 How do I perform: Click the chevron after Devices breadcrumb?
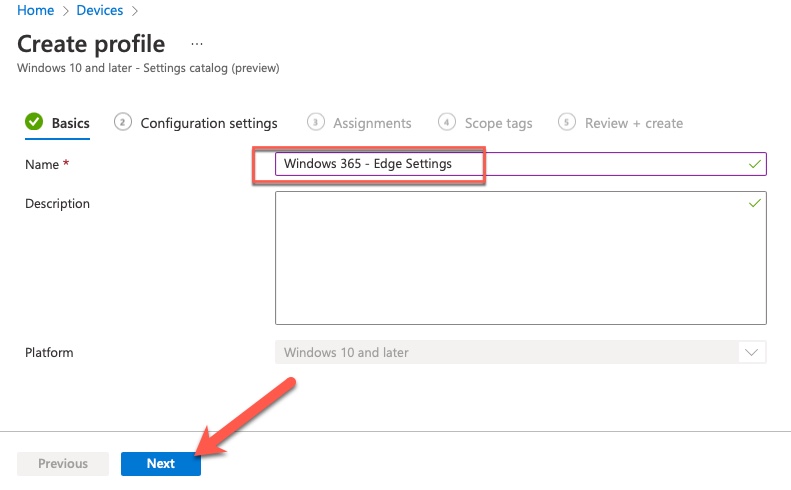pos(135,11)
